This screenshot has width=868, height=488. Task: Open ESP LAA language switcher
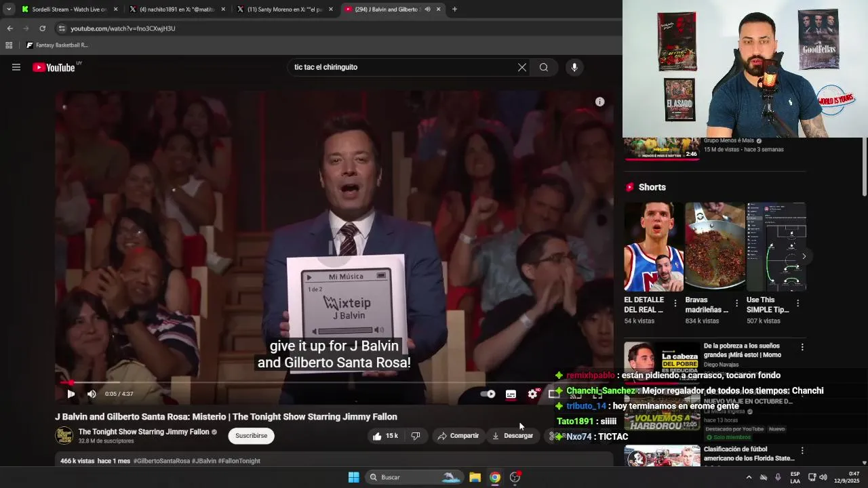point(795,477)
